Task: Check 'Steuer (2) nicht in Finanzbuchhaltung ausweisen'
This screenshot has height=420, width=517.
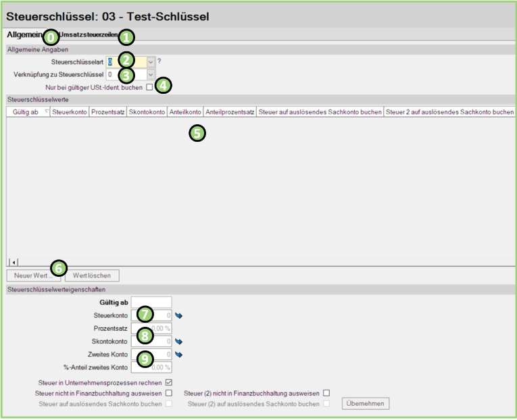Action: (326, 393)
